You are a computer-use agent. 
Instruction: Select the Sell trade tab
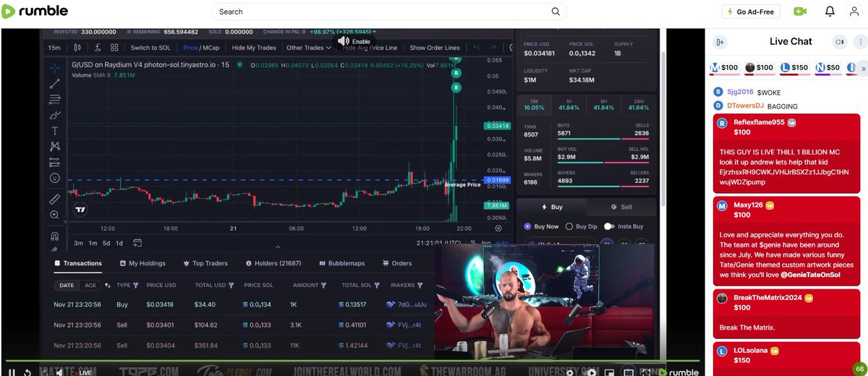pos(621,206)
